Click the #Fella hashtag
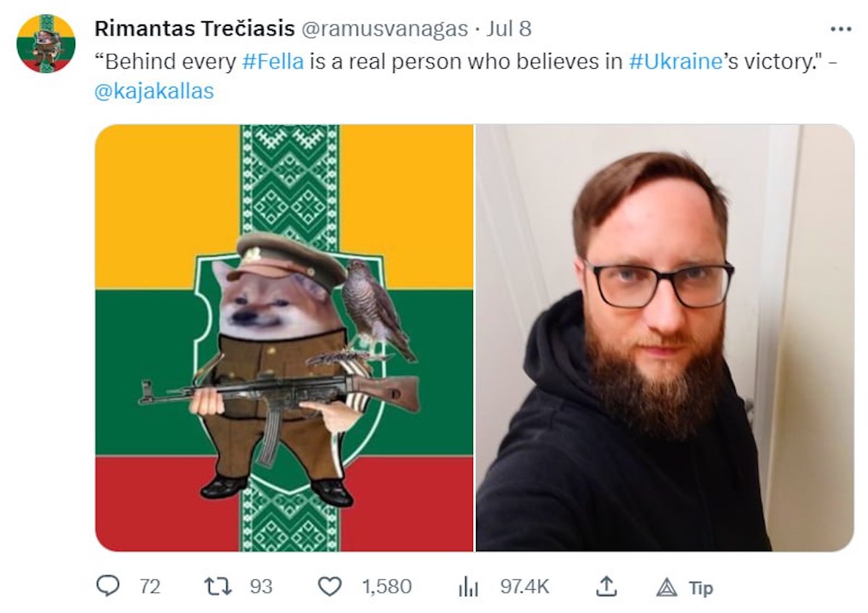This screenshot has height=613, width=868. pyautogui.click(x=273, y=61)
